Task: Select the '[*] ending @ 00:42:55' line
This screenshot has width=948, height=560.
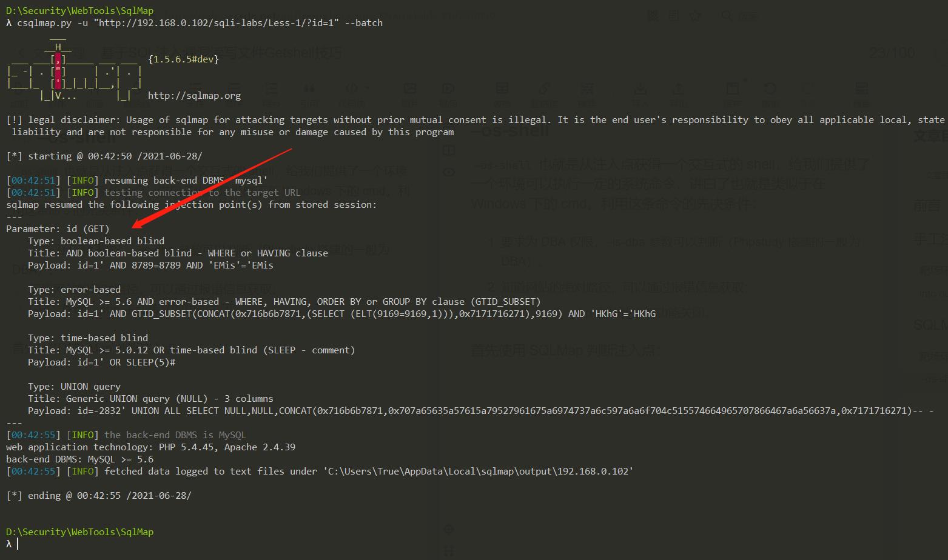Action: 99,496
